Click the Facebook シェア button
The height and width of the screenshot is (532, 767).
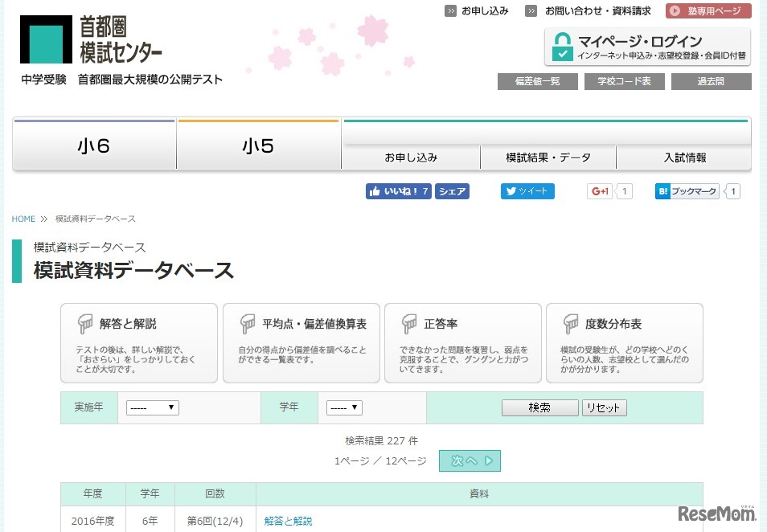tap(452, 191)
